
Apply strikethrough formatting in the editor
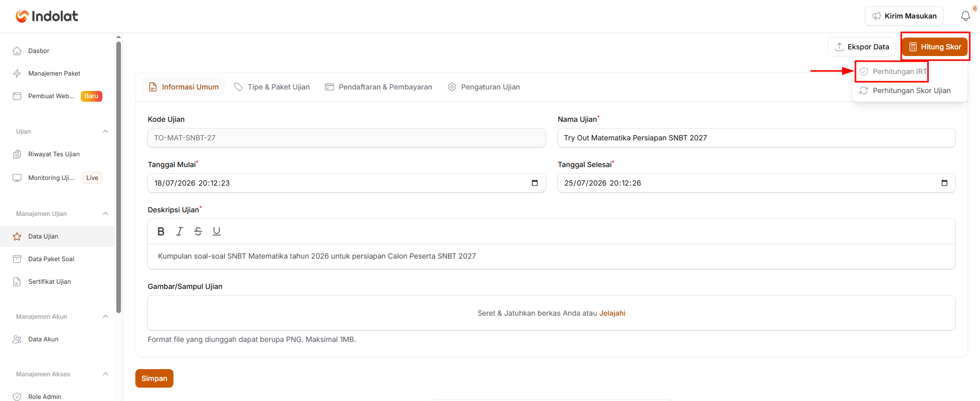(198, 231)
